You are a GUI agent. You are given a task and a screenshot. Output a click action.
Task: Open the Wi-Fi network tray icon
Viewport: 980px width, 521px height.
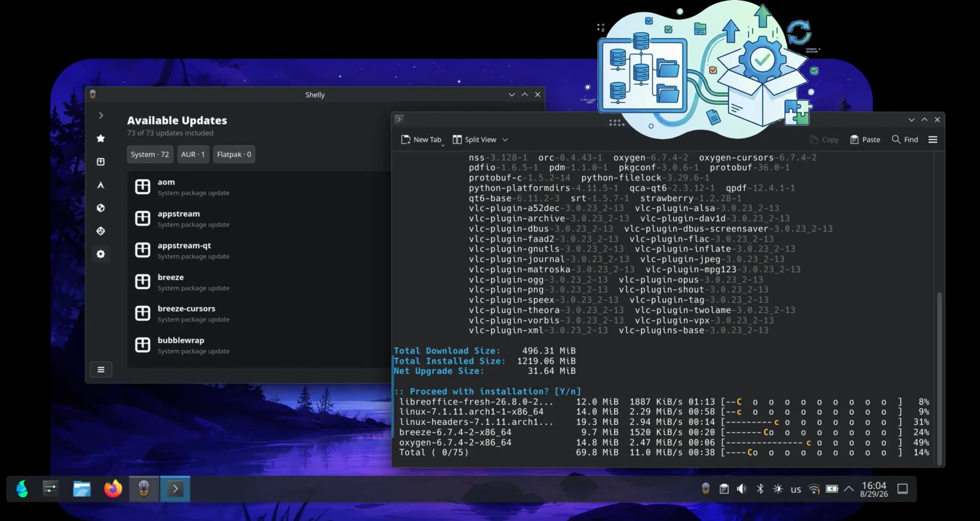[814, 489]
